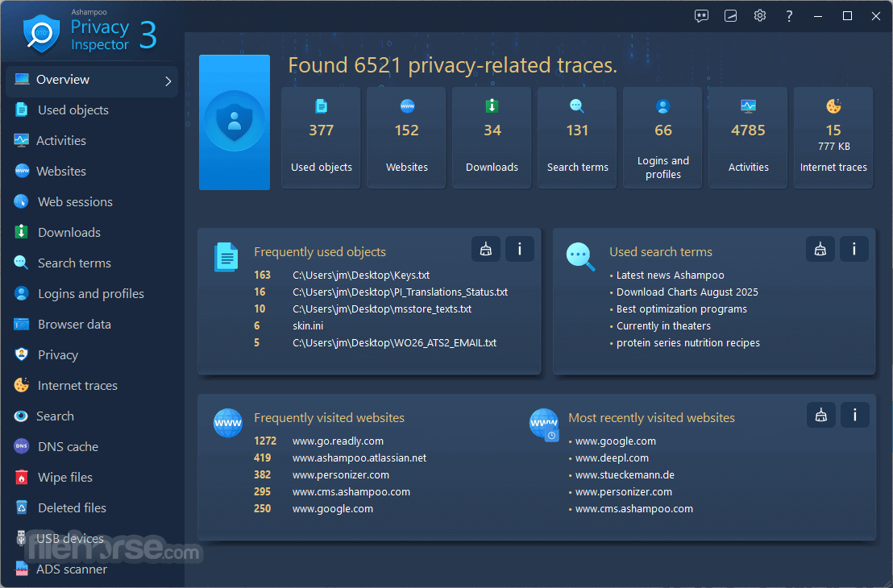Clean Frequently used objects with broom icon
The width and height of the screenshot is (893, 588).
pos(486,250)
